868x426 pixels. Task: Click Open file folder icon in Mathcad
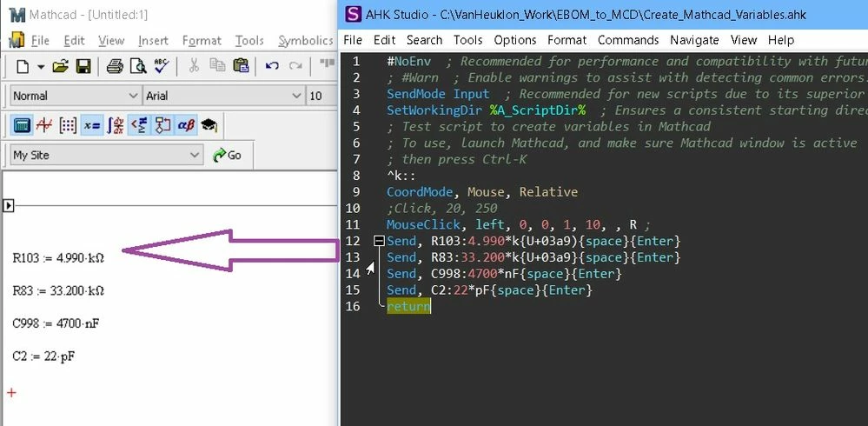(x=60, y=67)
